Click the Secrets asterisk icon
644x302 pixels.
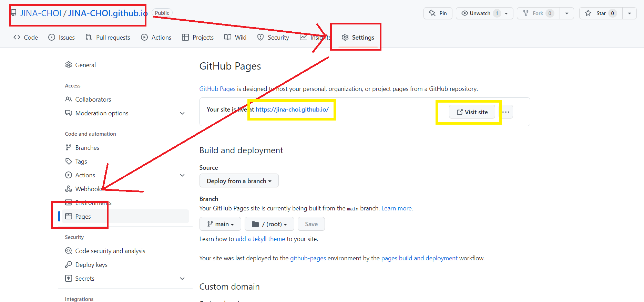point(69,278)
